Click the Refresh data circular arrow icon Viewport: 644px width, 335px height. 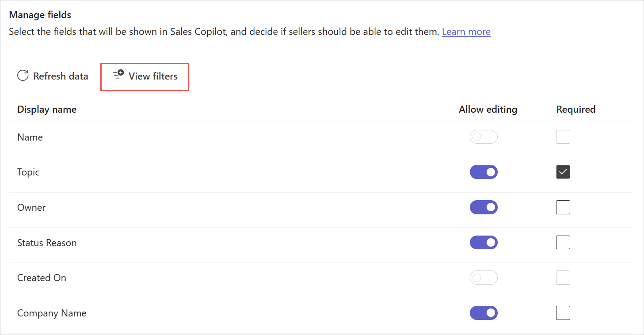23,76
